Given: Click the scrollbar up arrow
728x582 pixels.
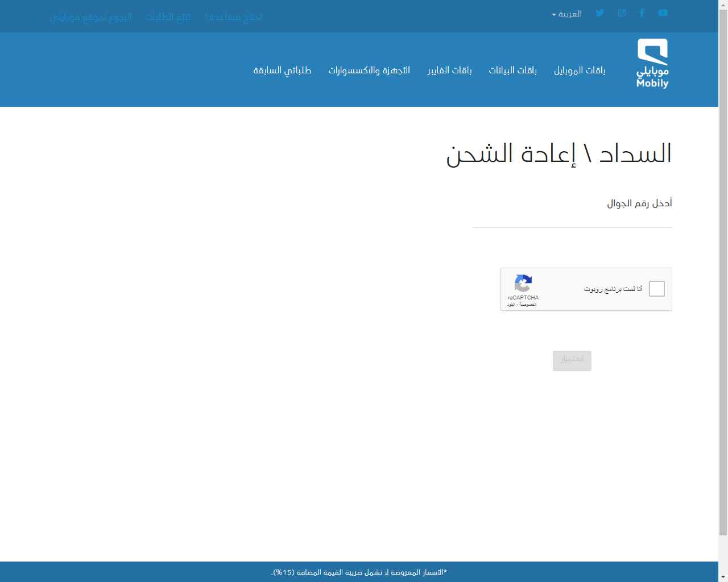Looking at the screenshot, I should coord(723,5).
